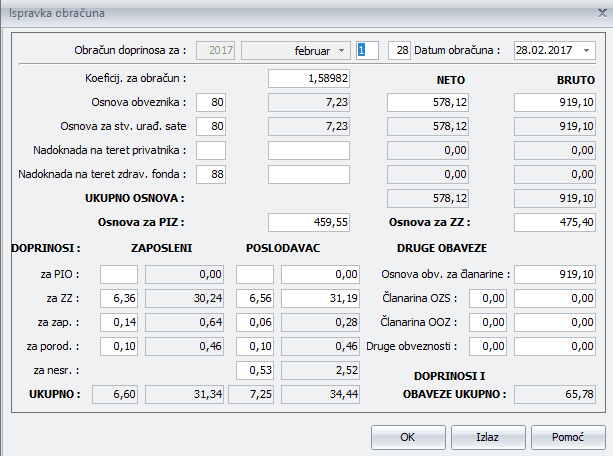Click the Osnova za PIZ amount field

pyautogui.click(x=309, y=222)
